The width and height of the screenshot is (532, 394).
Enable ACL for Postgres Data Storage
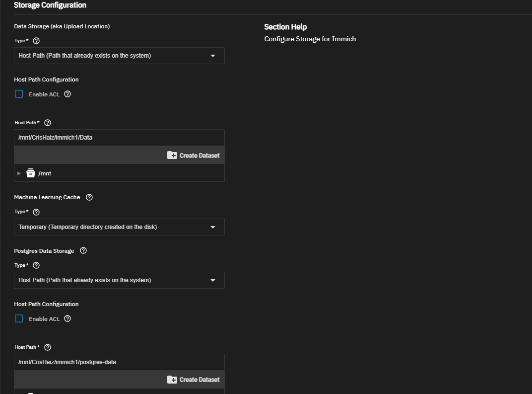19,318
